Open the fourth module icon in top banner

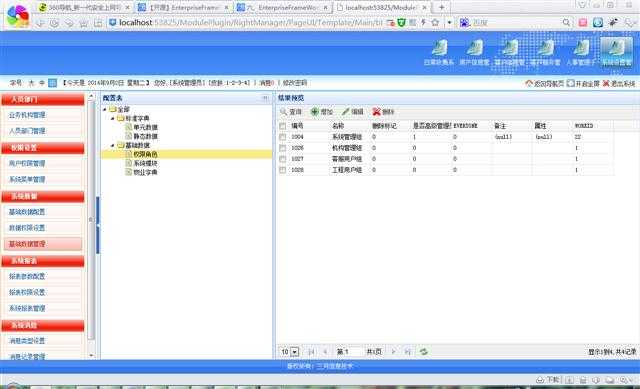coord(545,52)
